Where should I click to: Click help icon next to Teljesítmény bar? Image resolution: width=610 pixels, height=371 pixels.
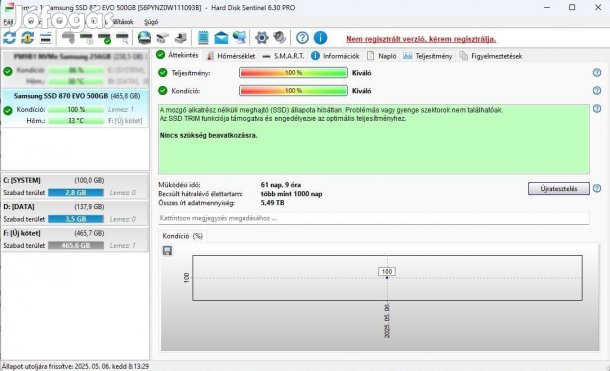597,73
